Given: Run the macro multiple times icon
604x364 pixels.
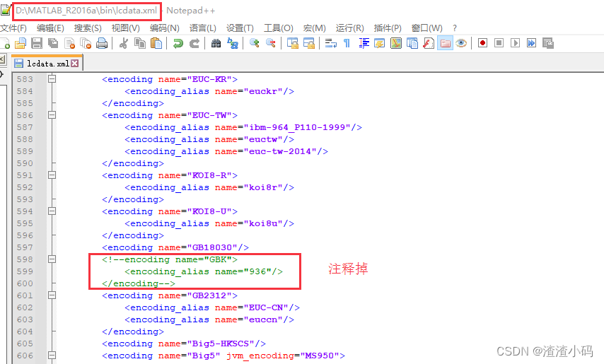Looking at the screenshot, I should pyautogui.click(x=531, y=43).
